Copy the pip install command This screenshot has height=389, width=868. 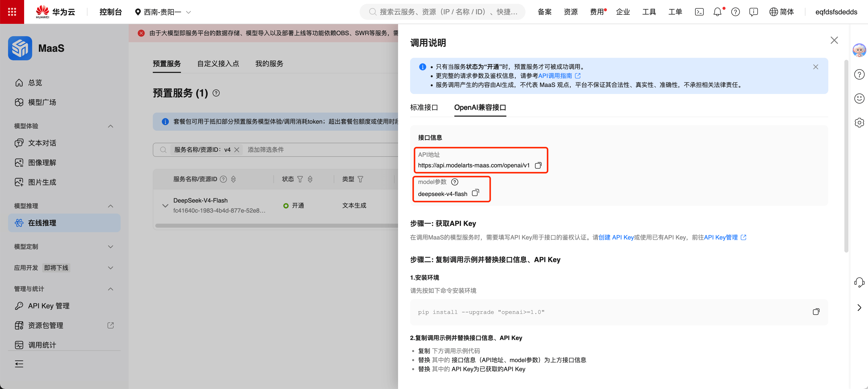click(816, 312)
